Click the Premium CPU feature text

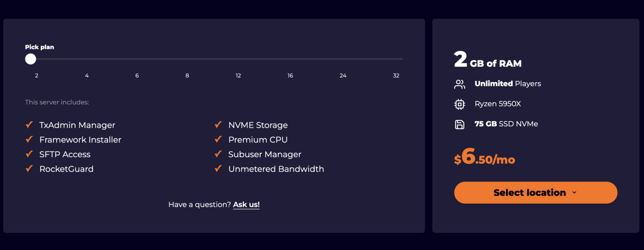pos(258,139)
